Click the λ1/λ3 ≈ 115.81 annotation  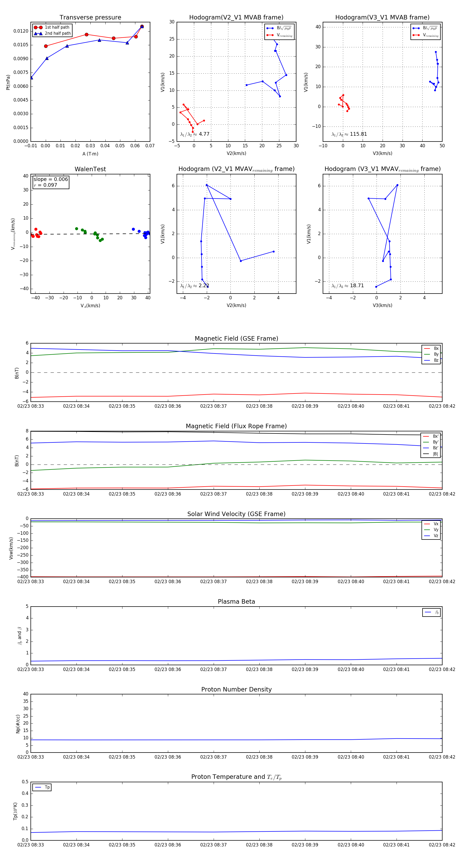(349, 134)
